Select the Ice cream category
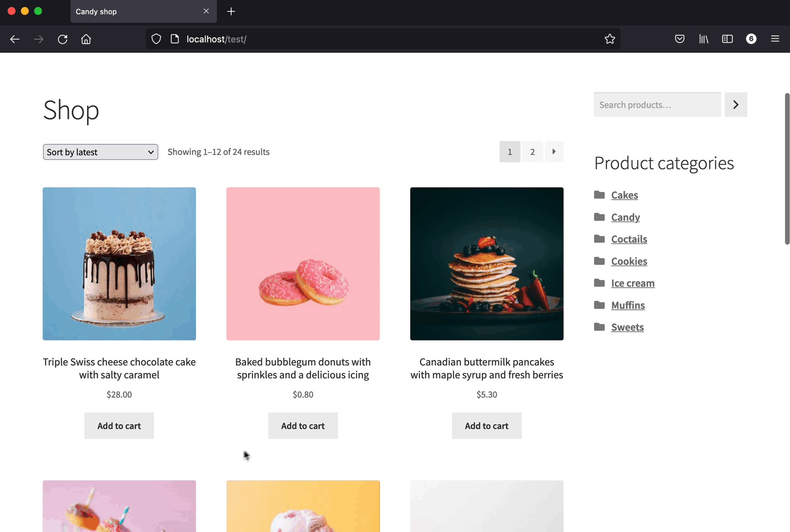Viewport: 790px width, 532px height. click(632, 283)
